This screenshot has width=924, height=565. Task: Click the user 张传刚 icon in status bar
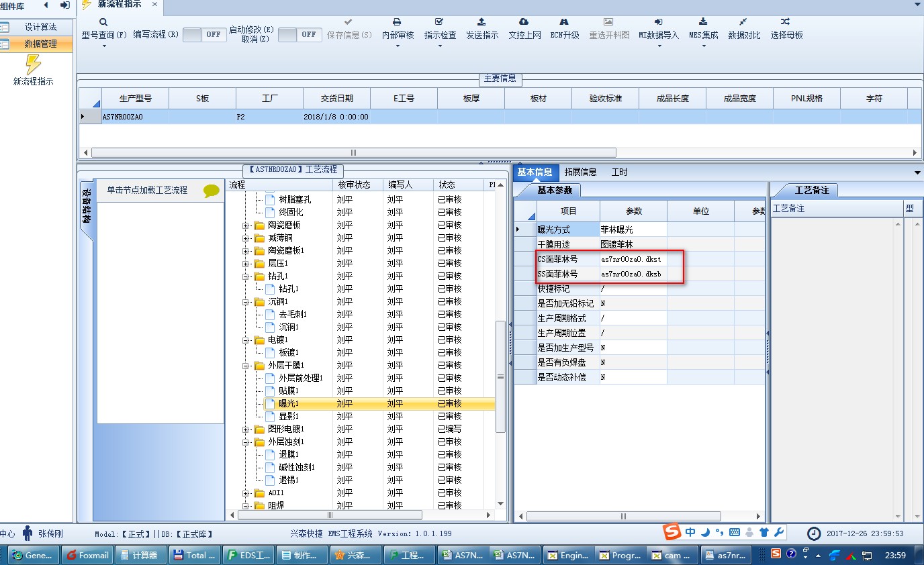point(28,533)
